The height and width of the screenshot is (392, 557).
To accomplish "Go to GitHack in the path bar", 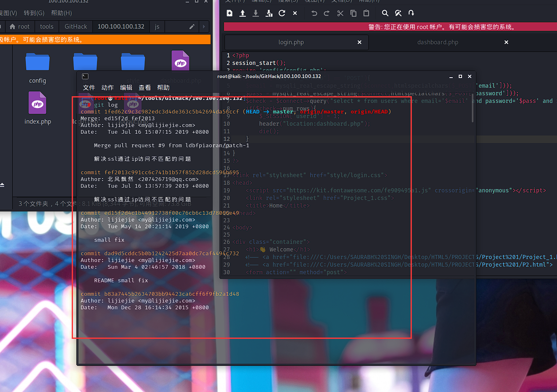I will click(x=76, y=27).
